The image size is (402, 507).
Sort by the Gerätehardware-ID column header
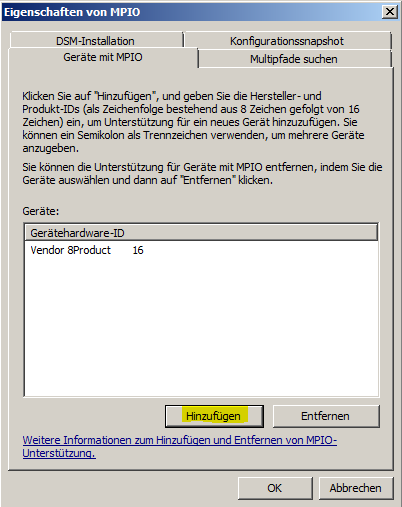(77, 233)
